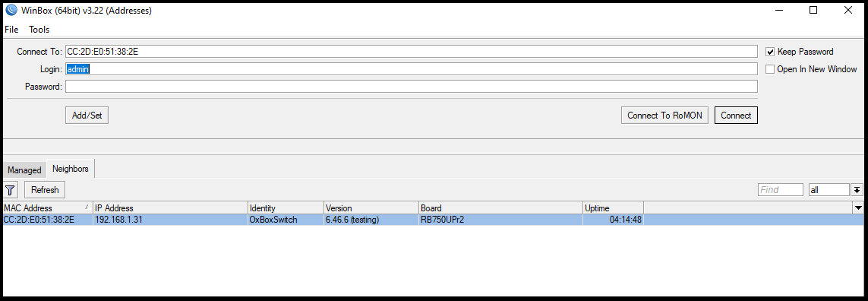Click the Password input field
Image resolution: width=868 pixels, height=301 pixels.
click(x=411, y=87)
